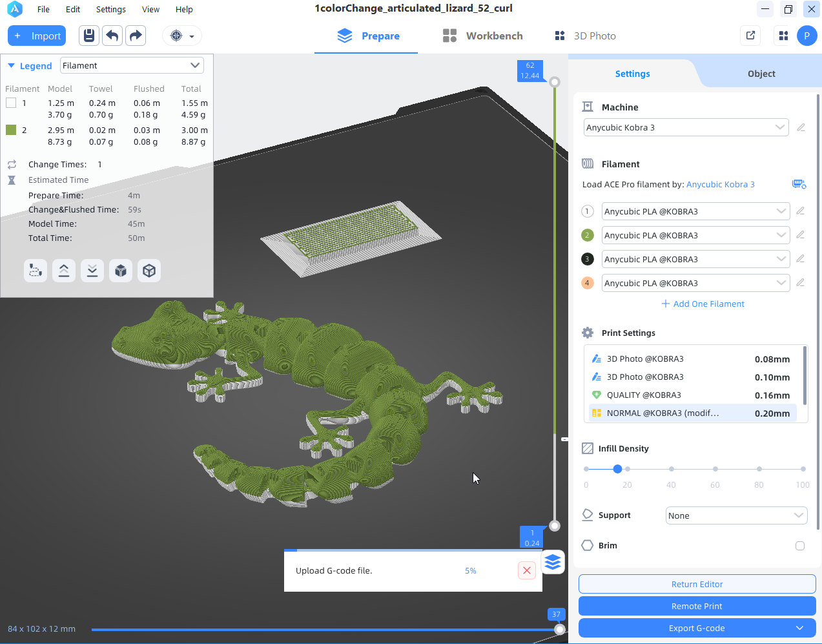Open filament 1 material dropdown
The height and width of the screenshot is (644, 822).
click(695, 211)
